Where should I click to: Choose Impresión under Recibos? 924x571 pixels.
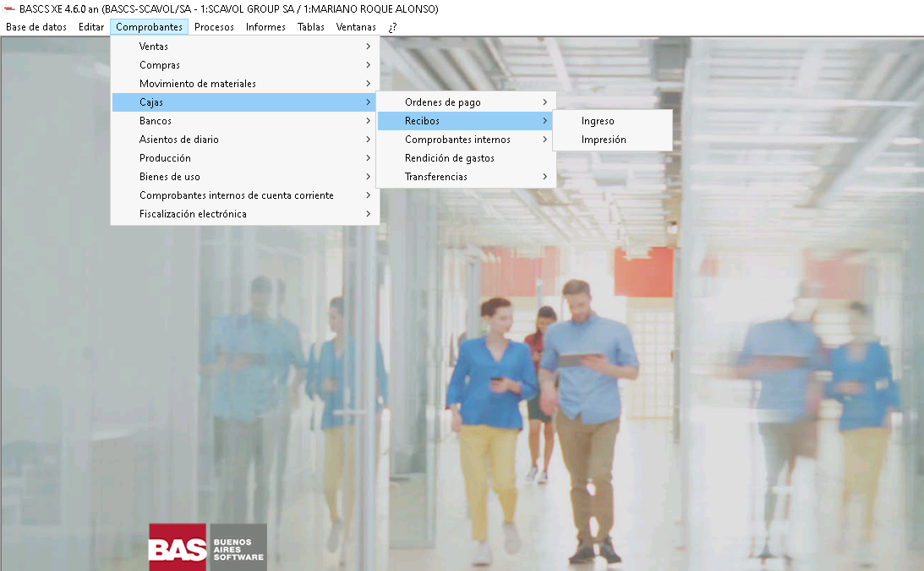click(604, 140)
